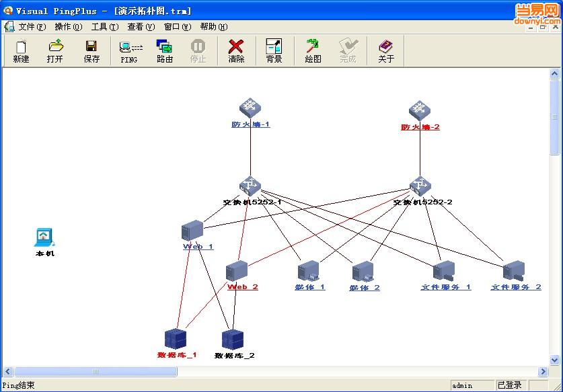Click the 关于 (About) book icon
This screenshot has height=392, width=563.
point(386,51)
